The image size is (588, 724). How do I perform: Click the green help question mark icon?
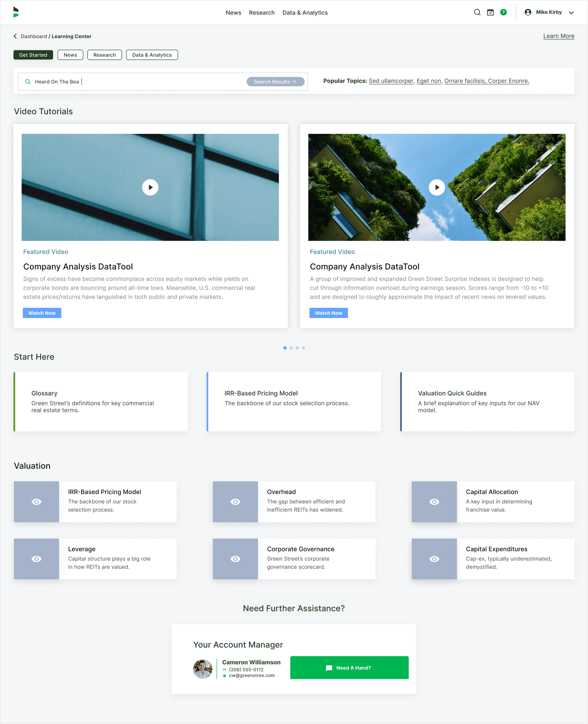point(503,13)
